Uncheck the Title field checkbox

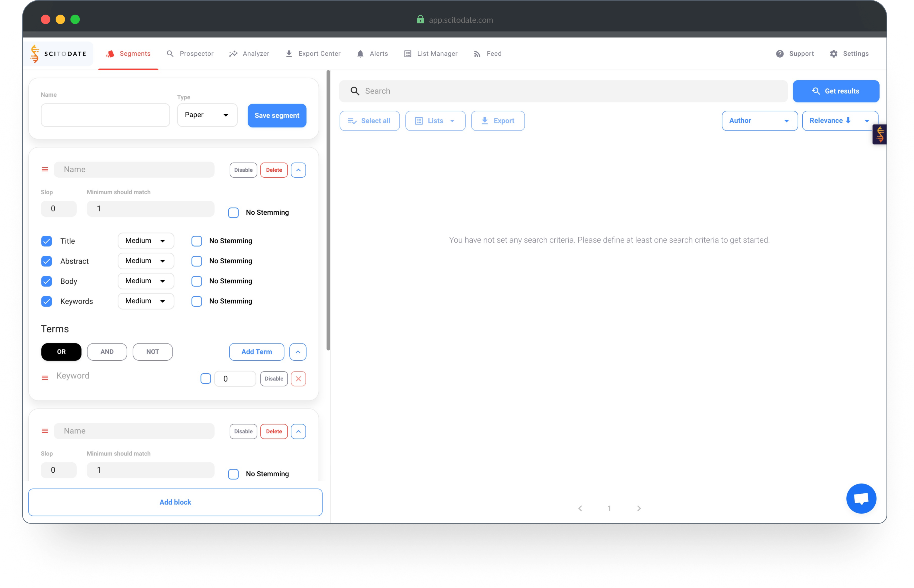(x=47, y=241)
